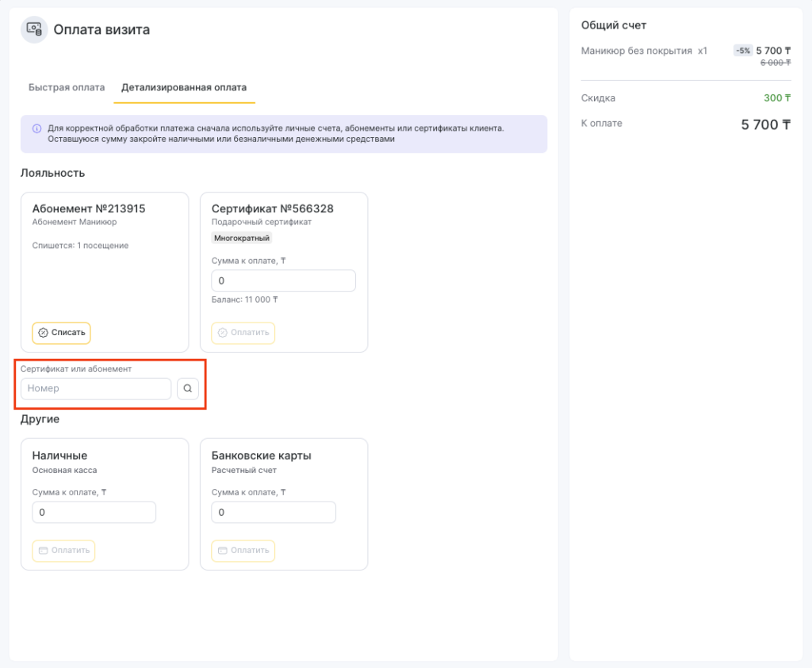This screenshot has width=812, height=668.
Task: Click the payment icon beside Оплата визита
Action: tap(34, 30)
